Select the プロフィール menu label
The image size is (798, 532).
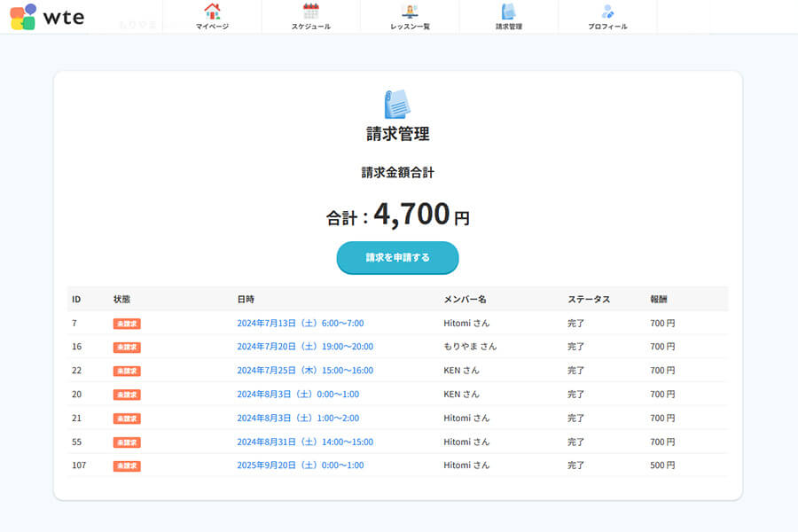606,27
